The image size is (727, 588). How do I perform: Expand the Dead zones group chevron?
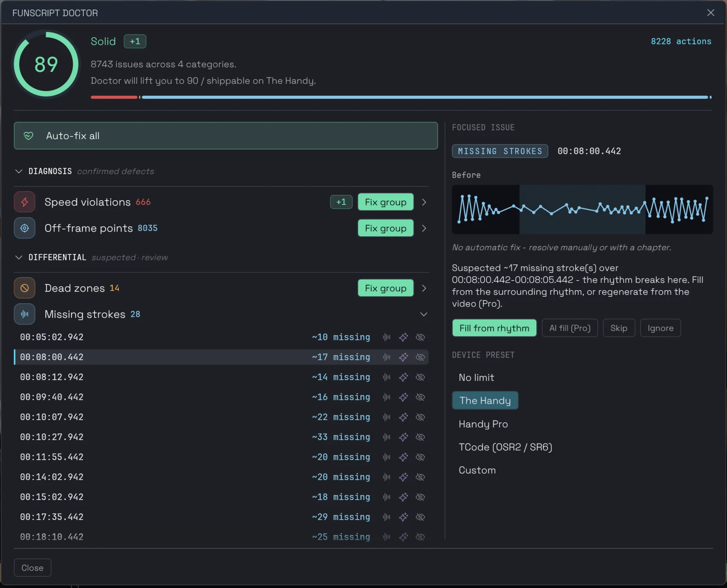[424, 288]
